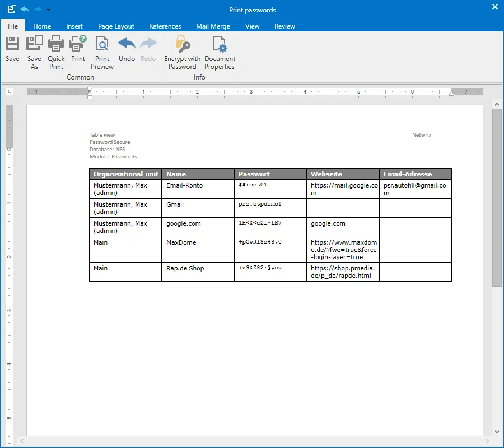Click the Print icon with question mark

(x=78, y=49)
